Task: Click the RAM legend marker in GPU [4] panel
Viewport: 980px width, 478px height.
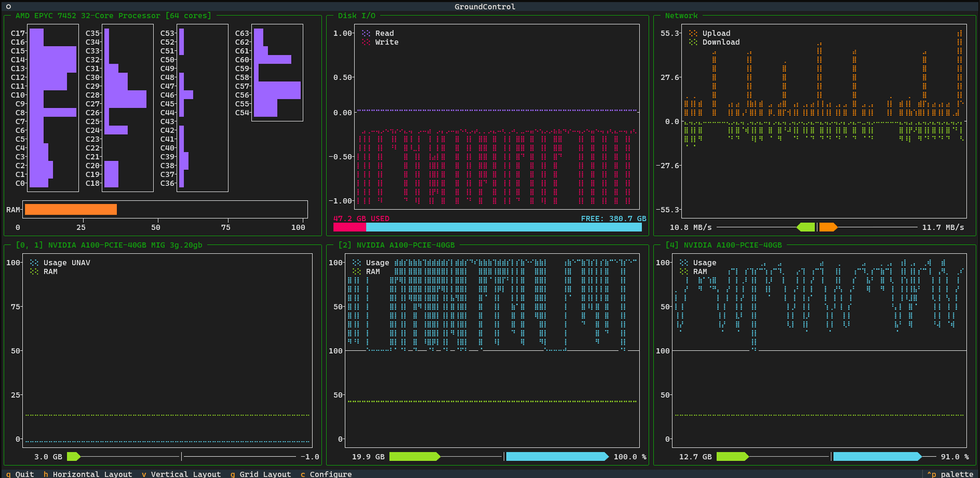Action: (684, 272)
